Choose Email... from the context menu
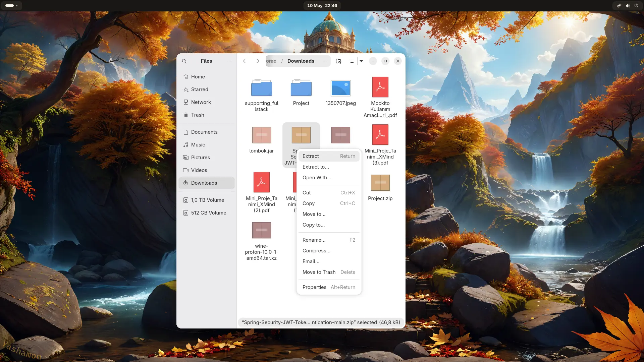Image resolution: width=644 pixels, height=362 pixels. tap(329, 261)
